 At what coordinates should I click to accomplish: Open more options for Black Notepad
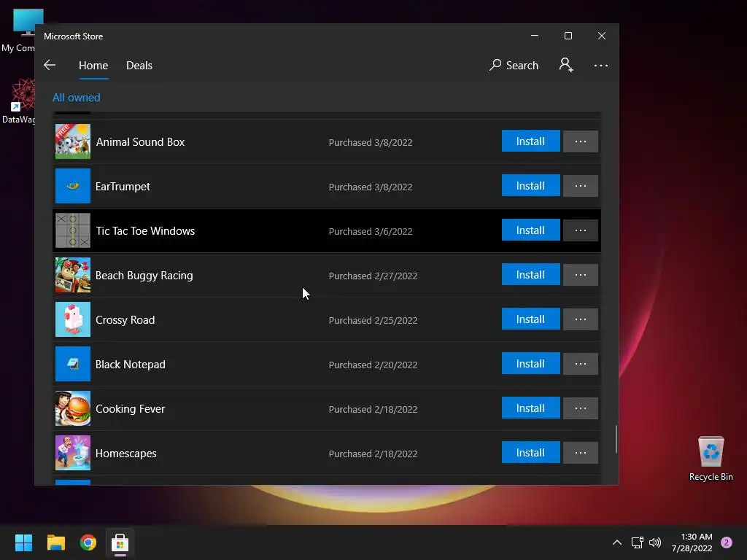pos(580,364)
